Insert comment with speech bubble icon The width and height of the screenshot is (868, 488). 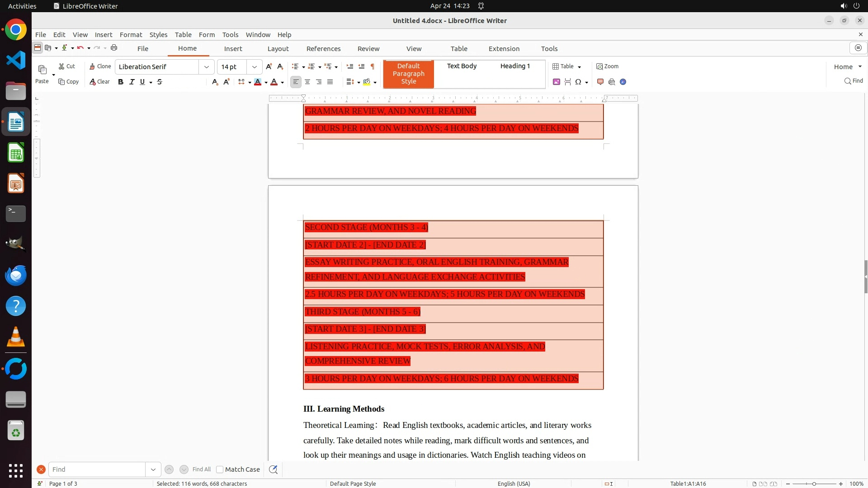pos(600,82)
